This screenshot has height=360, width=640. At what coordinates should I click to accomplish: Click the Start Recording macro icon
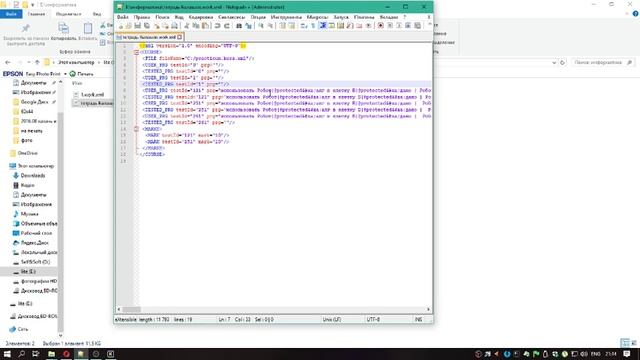380,26
